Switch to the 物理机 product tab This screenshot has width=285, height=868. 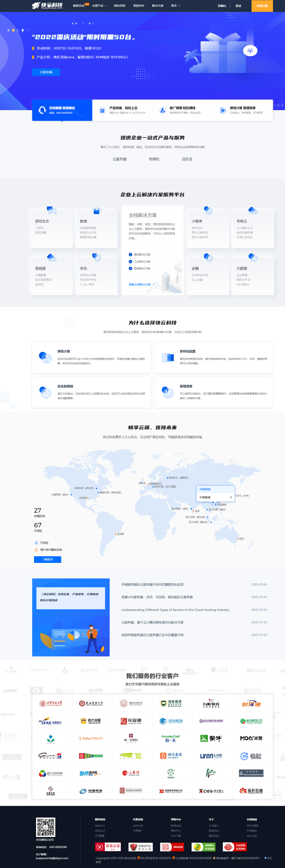click(x=154, y=159)
